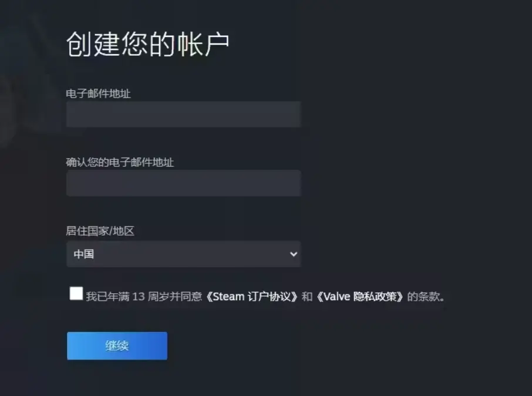The width and height of the screenshot is (532, 396).
Task: Click the word Steam in agreement link
Action: tap(228, 297)
